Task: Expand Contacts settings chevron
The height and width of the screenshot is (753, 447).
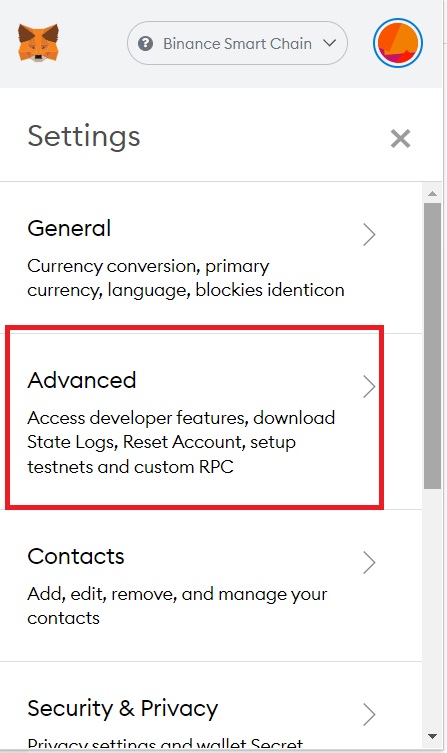Action: tap(369, 562)
